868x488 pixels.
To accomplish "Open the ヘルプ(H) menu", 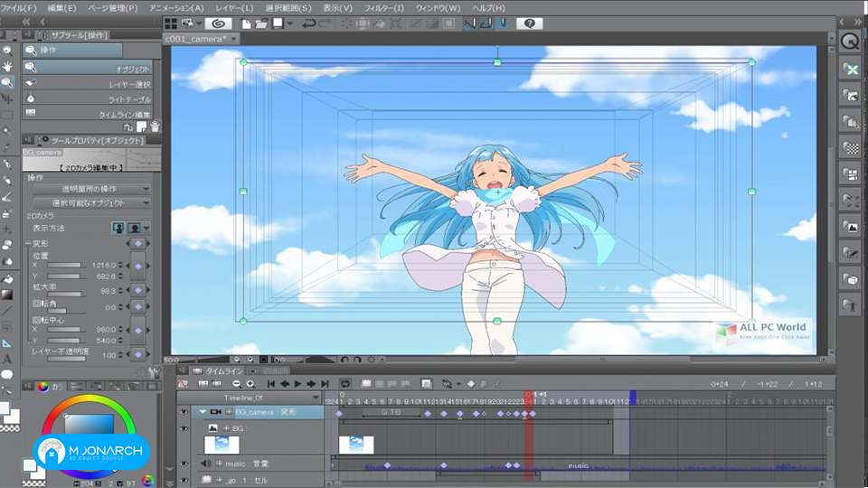I will click(x=488, y=8).
